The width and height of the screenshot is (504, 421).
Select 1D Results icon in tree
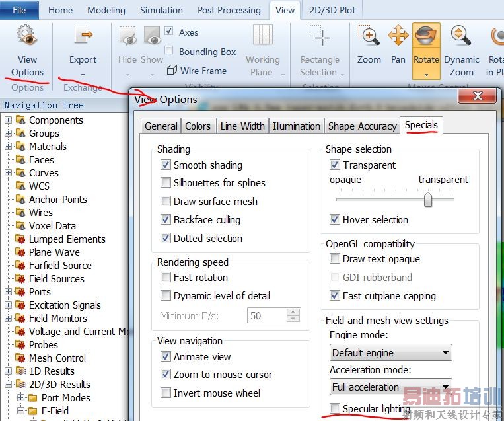[x=20, y=371]
